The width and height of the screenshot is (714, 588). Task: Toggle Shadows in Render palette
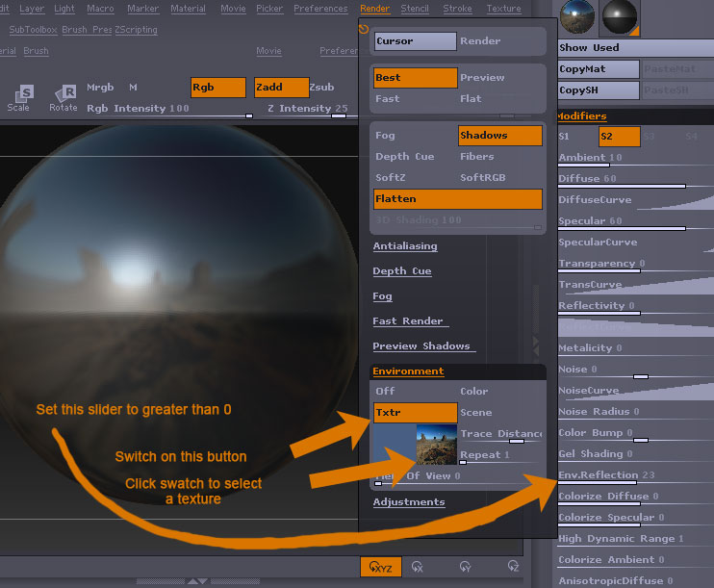500,136
